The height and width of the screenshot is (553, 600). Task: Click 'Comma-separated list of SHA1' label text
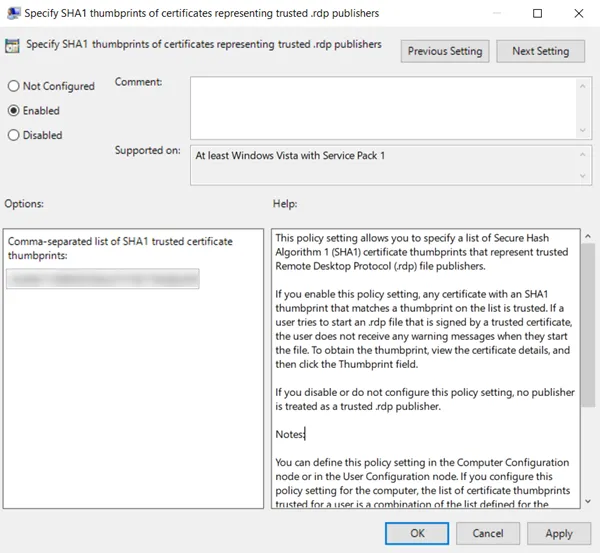(120, 248)
